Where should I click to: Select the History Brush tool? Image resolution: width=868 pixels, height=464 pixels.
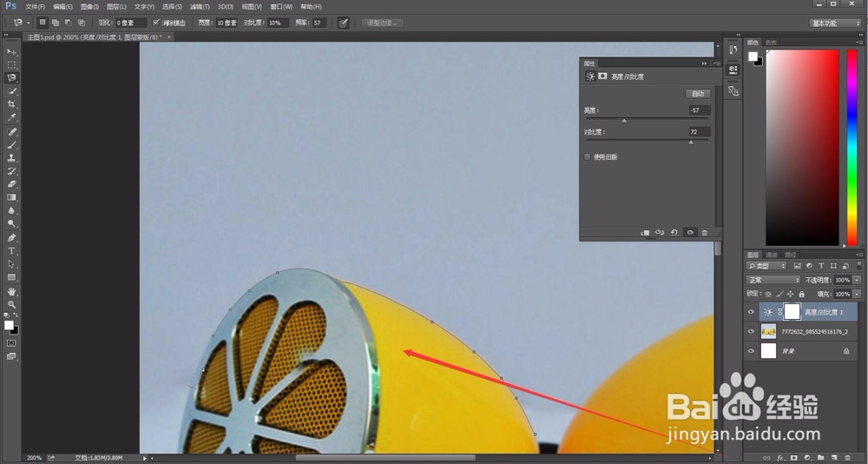tap(11, 172)
